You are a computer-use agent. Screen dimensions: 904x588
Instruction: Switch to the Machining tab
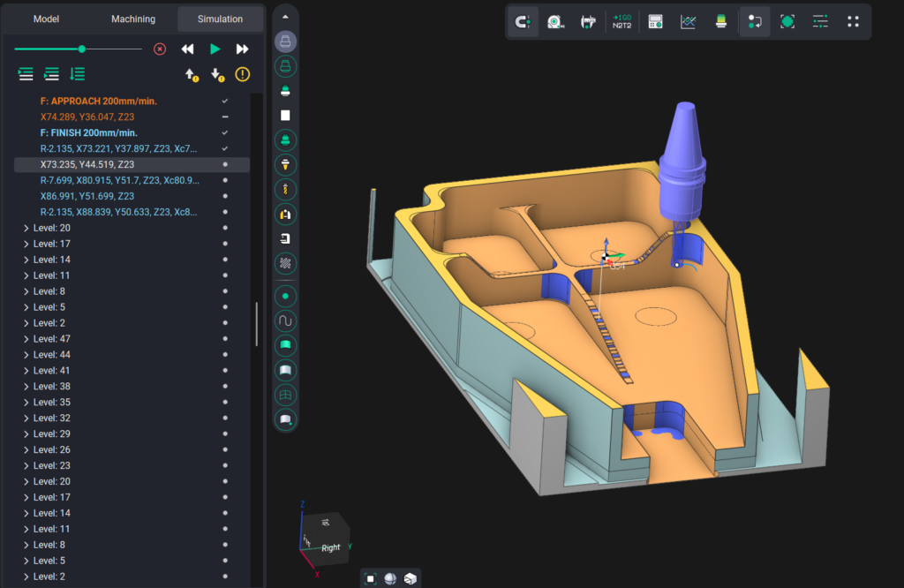point(133,19)
